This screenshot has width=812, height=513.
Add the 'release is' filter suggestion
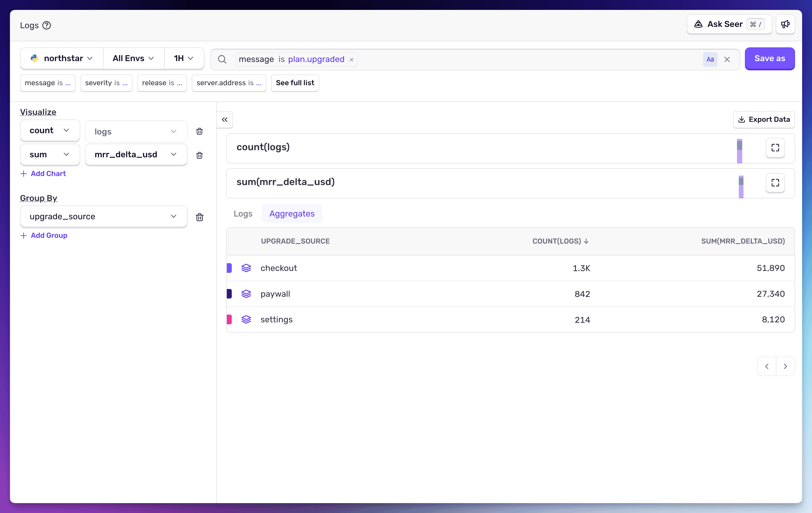tap(162, 83)
